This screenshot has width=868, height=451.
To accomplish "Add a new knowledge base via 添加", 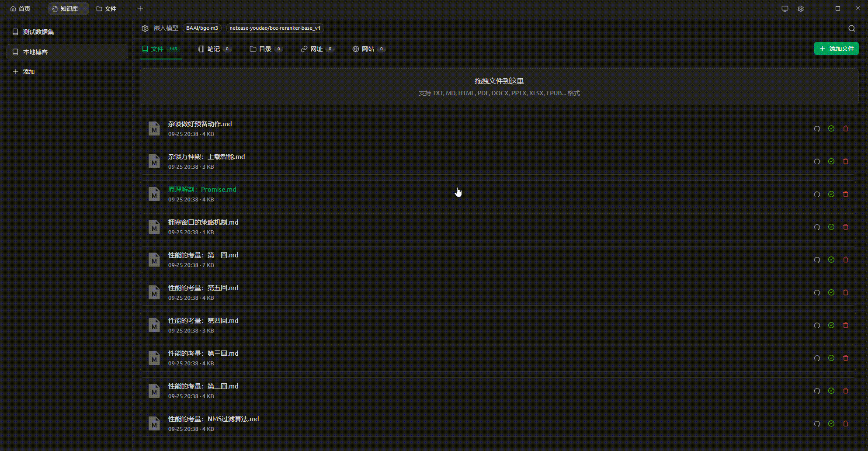I will pyautogui.click(x=28, y=72).
